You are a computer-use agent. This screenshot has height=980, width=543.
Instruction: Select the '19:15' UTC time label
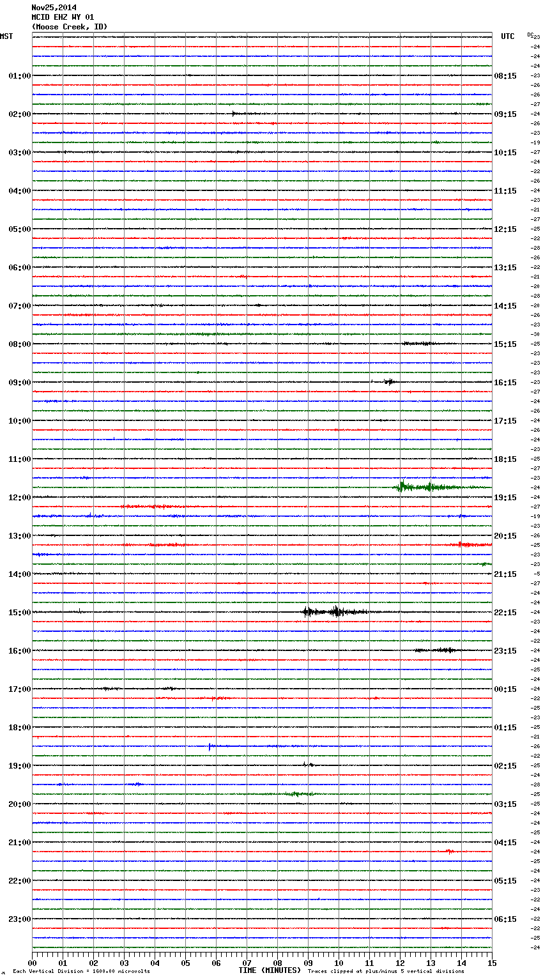[505, 498]
